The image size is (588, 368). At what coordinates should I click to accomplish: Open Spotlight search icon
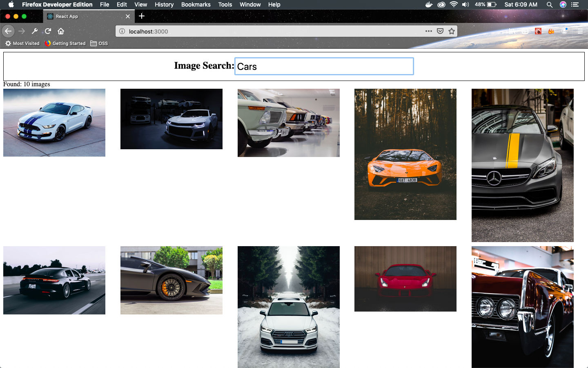(550, 4)
